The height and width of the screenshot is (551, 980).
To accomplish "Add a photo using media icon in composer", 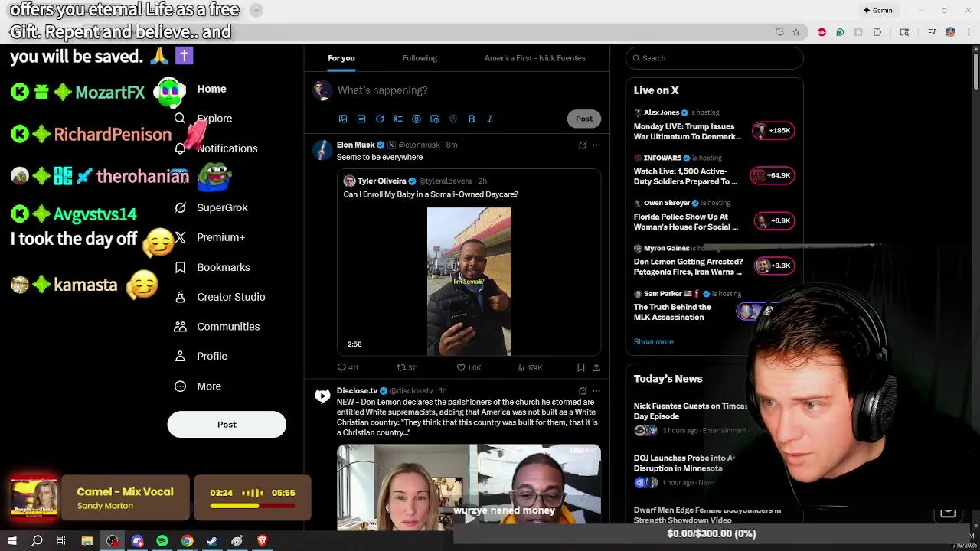I will point(343,119).
